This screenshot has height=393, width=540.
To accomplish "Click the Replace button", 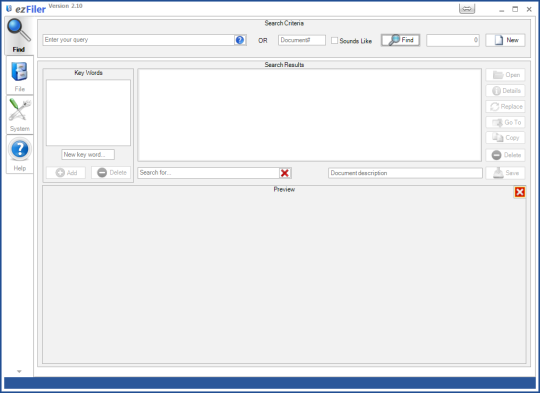I will pos(505,106).
